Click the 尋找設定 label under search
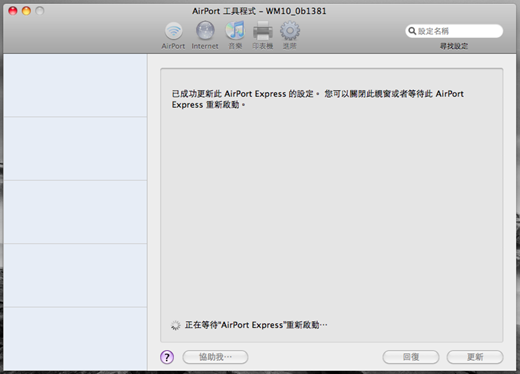Screen dimensions: 520x374 pyautogui.click(x=454, y=46)
